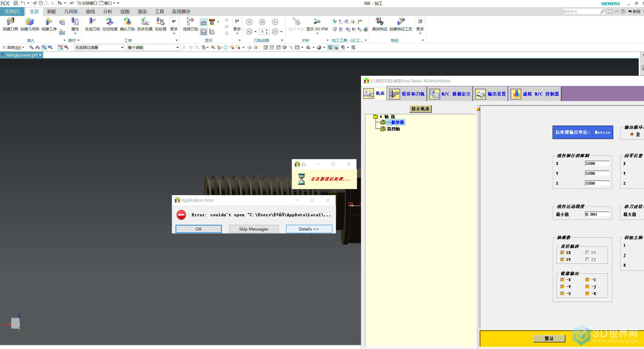This screenshot has width=644, height=349.
Task: Select the 第四轴 tree node
Action: pos(393,129)
